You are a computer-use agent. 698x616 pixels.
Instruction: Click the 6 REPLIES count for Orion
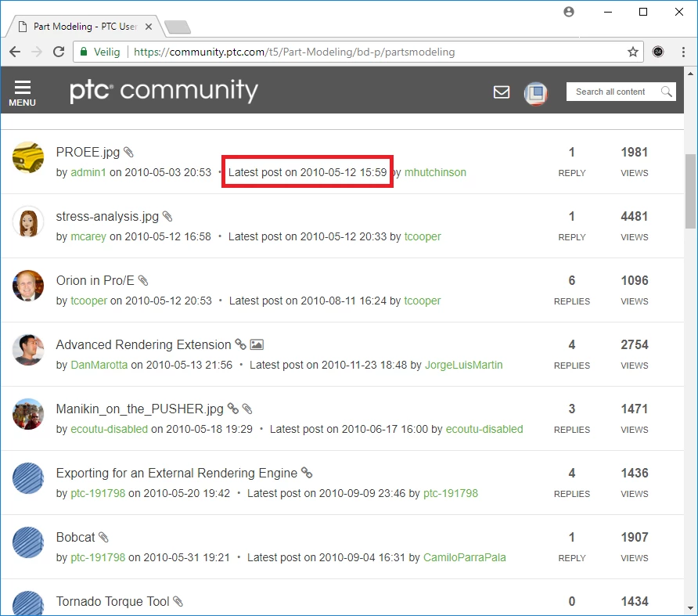pos(571,289)
